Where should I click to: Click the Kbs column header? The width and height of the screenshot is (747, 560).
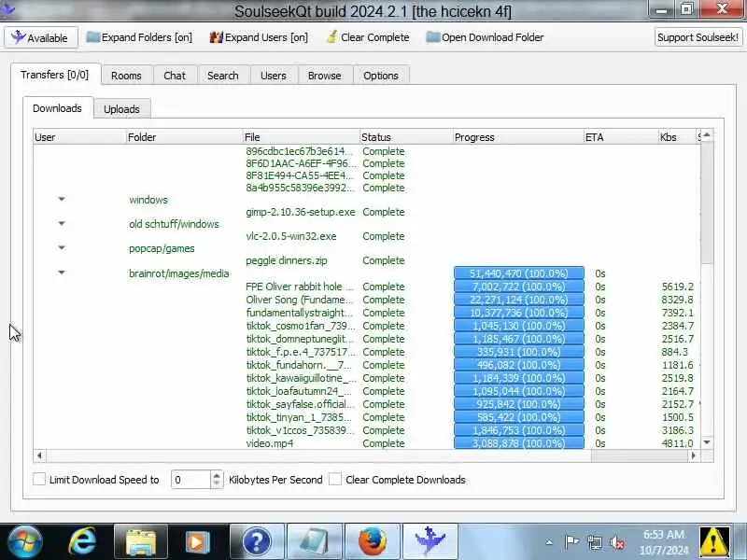(x=677, y=137)
